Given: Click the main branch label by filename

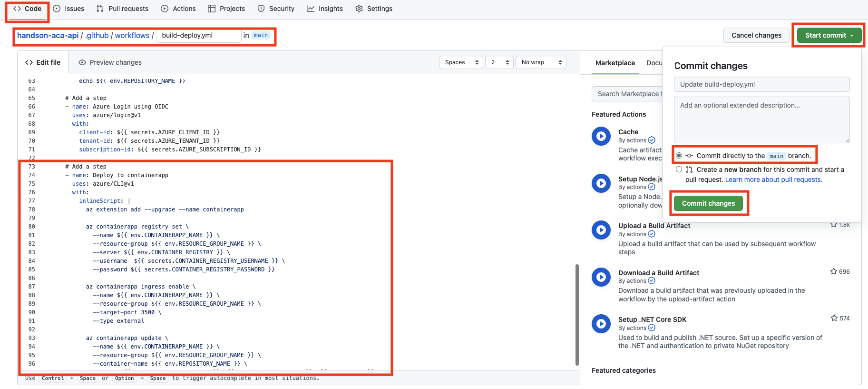Looking at the screenshot, I should point(261,35).
